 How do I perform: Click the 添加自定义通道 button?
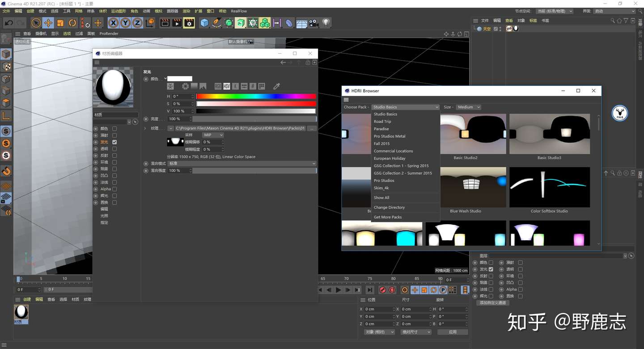pos(493,303)
